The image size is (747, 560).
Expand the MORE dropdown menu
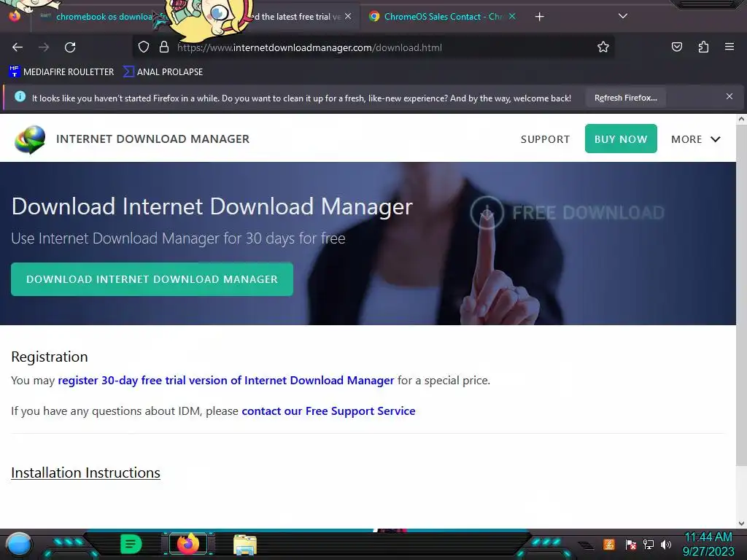(695, 139)
